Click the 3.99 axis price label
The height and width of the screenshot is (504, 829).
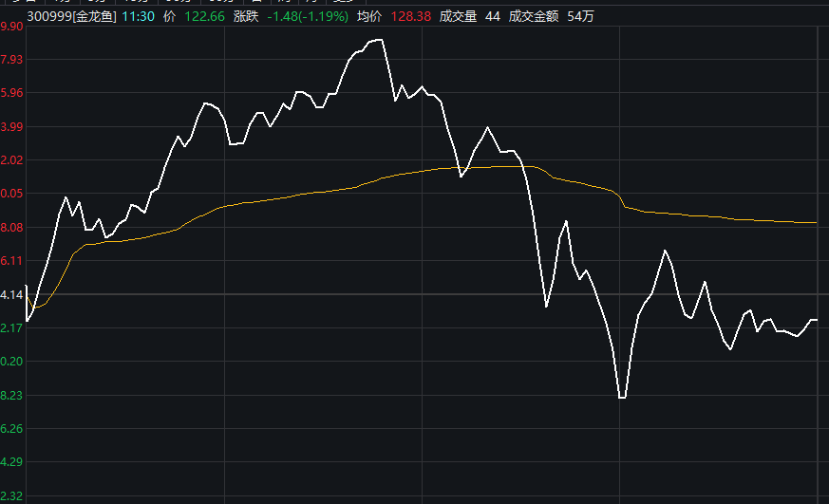[x=11, y=126]
